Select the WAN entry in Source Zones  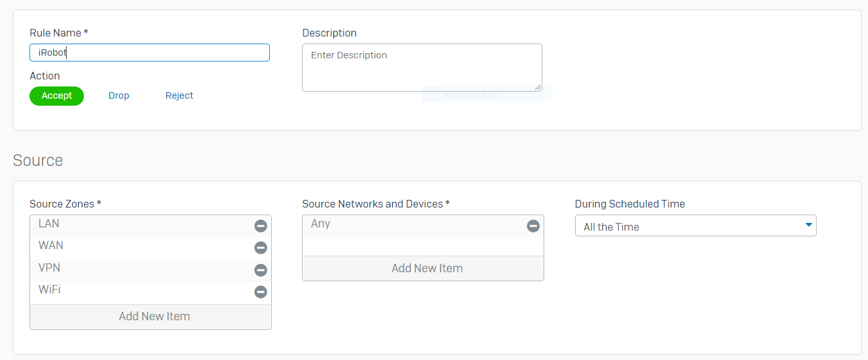tap(51, 246)
